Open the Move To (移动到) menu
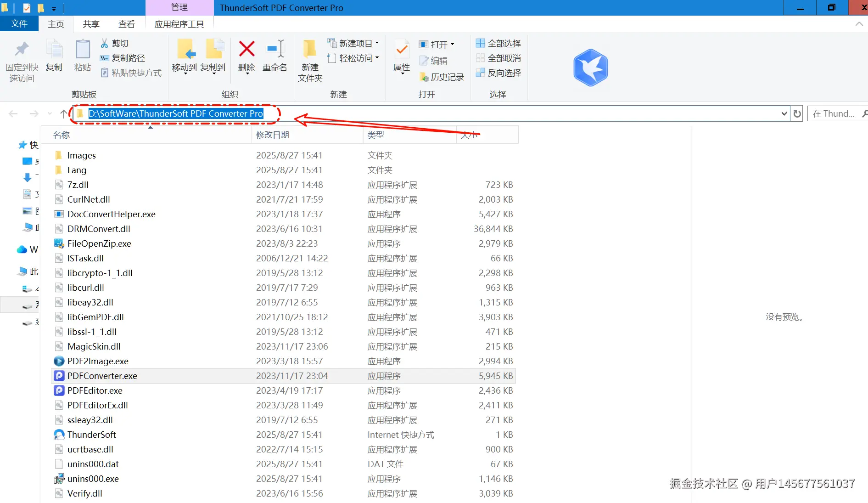The image size is (868, 503). click(185, 56)
